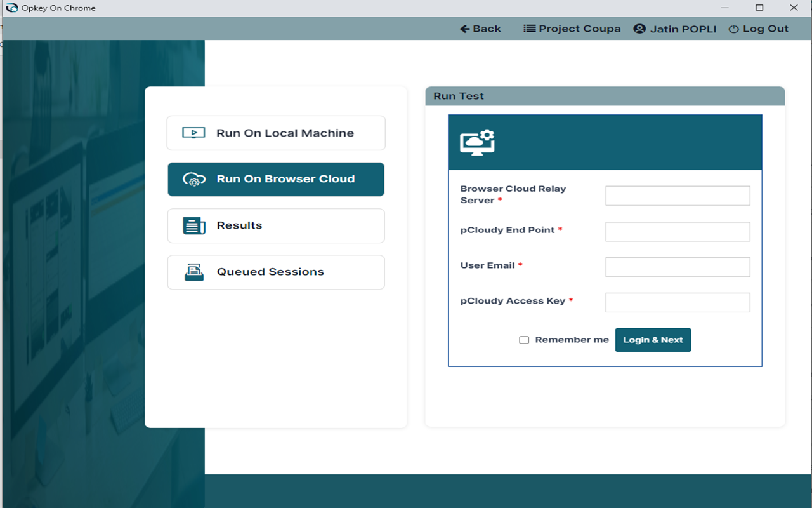Click the Browser Cloud Relay Server label
812x508 pixels.
tap(513, 194)
